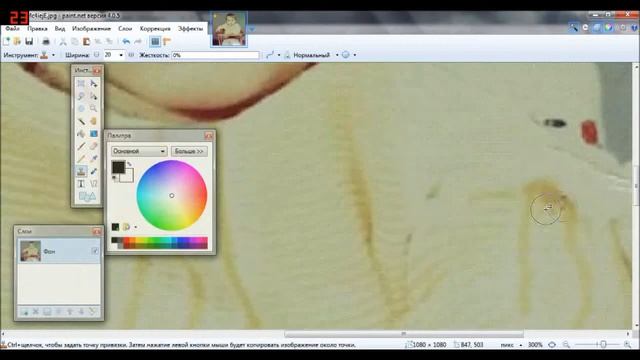Toggle the rulers button

(167, 41)
